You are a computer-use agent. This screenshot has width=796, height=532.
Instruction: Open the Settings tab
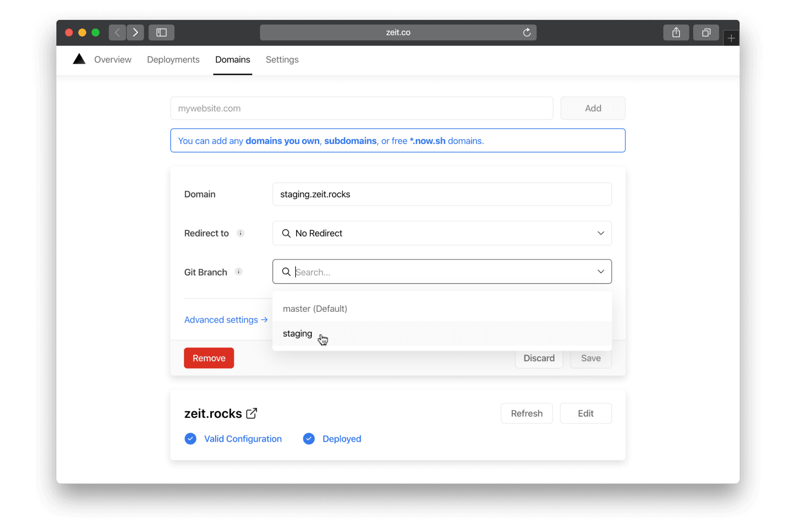(x=282, y=60)
